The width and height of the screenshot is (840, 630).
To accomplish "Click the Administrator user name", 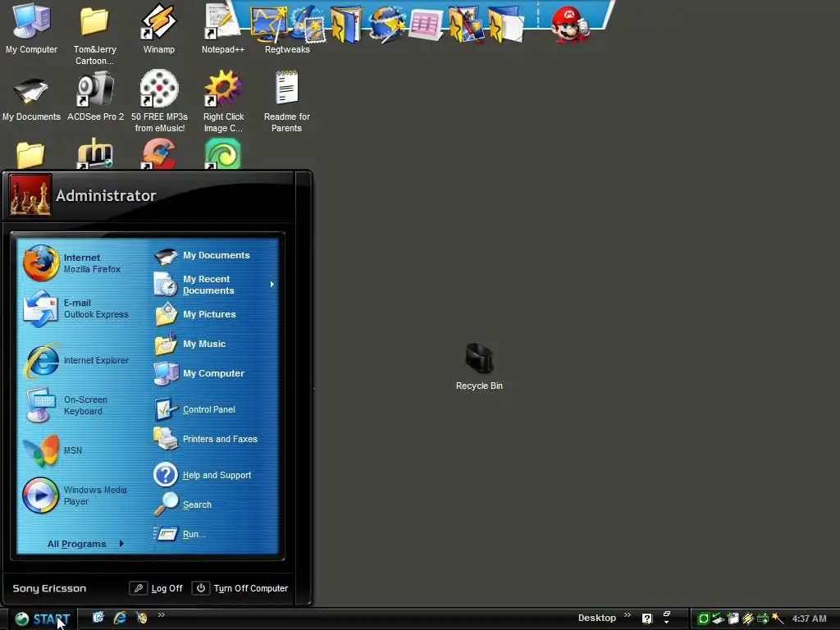I will click(x=106, y=195).
